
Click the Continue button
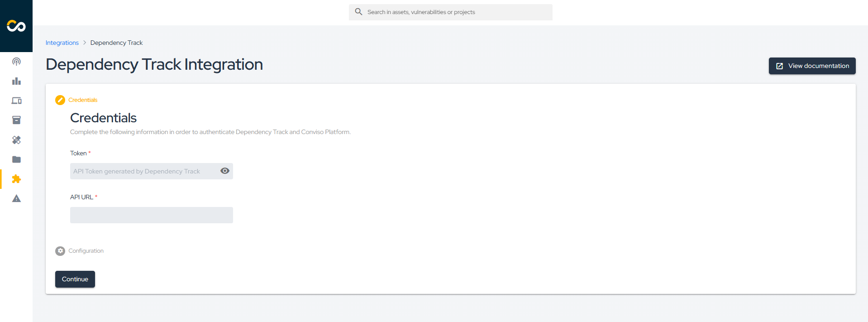pos(75,279)
